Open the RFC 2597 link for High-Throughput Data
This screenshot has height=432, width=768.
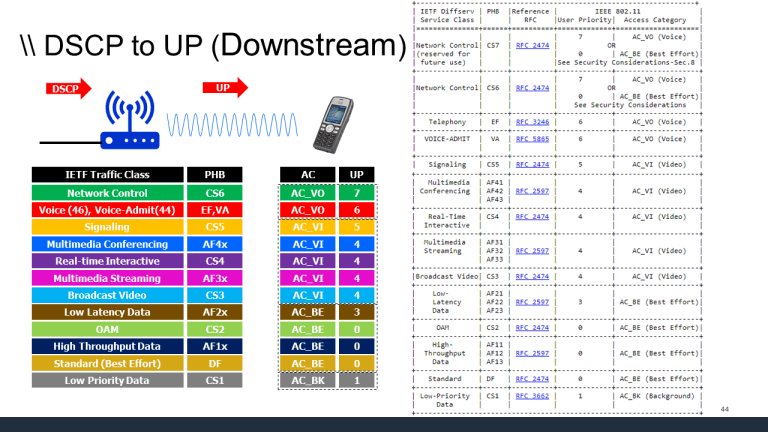click(532, 353)
